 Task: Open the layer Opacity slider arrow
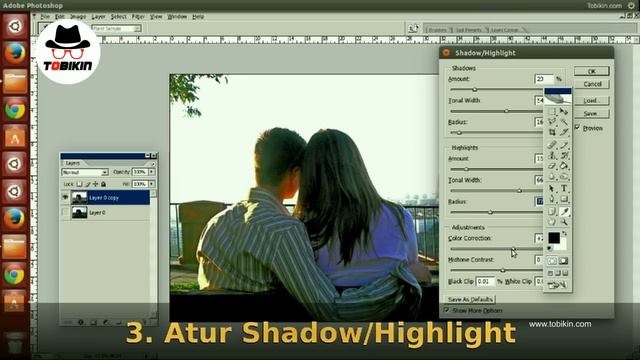(151, 172)
